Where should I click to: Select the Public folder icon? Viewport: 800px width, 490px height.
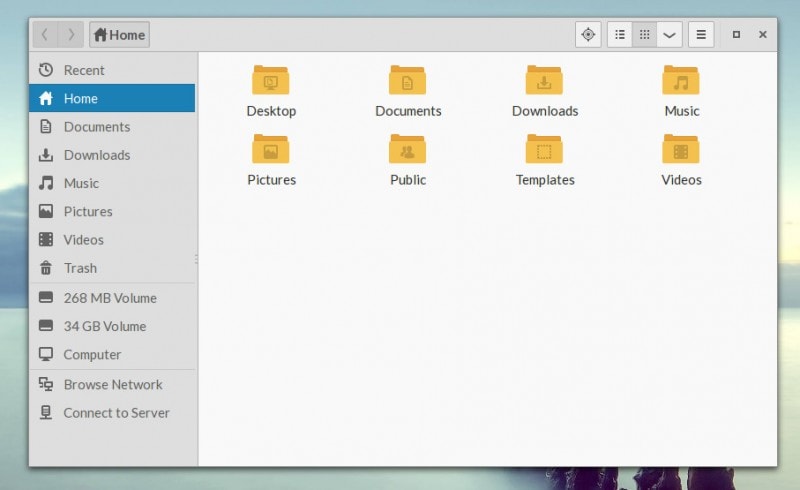pyautogui.click(x=407, y=149)
